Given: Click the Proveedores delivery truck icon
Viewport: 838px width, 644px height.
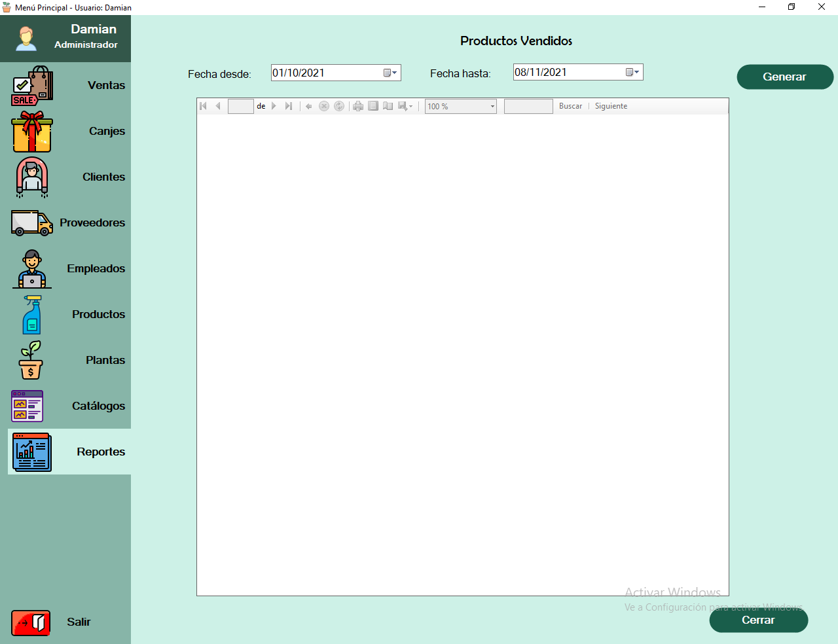Looking at the screenshot, I should (32, 223).
